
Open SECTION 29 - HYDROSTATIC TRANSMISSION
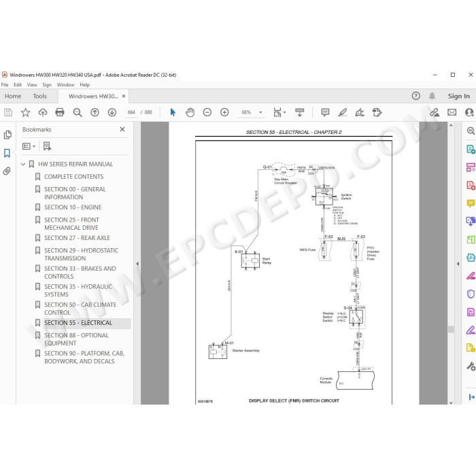click(82, 254)
